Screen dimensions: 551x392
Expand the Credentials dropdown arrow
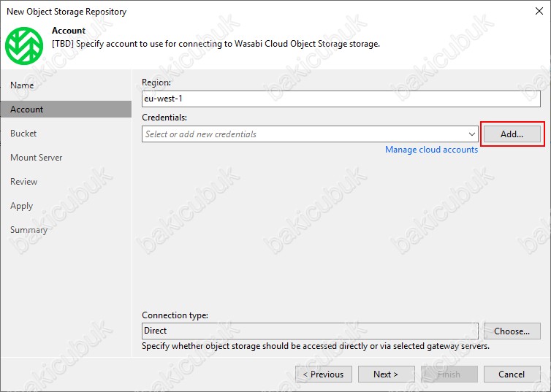tap(471, 134)
